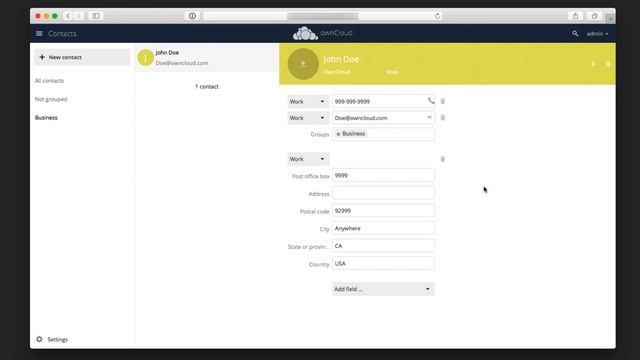The height and width of the screenshot is (360, 640).
Task: Edit the Boss title field
Action: click(x=392, y=72)
